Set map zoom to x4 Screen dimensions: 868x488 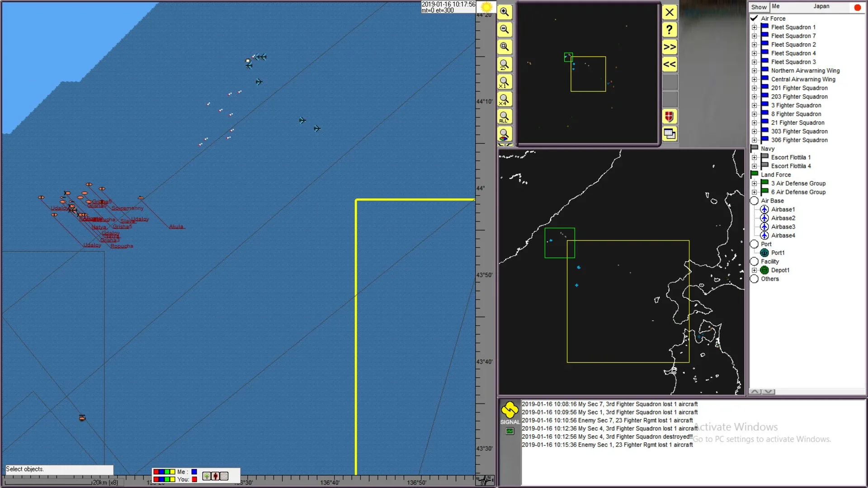(504, 99)
